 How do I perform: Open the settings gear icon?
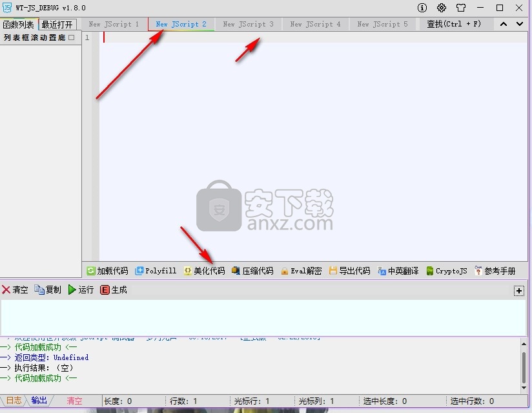click(442, 8)
